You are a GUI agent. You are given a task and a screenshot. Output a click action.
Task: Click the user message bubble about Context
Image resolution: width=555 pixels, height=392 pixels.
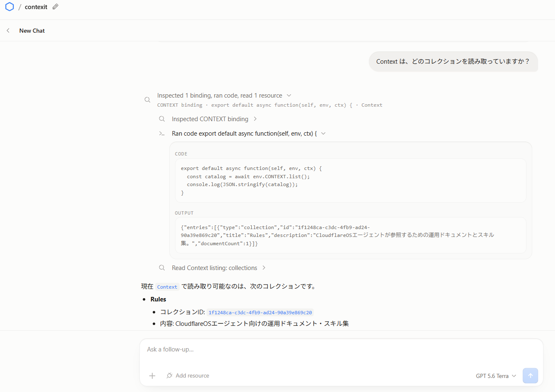tap(453, 61)
